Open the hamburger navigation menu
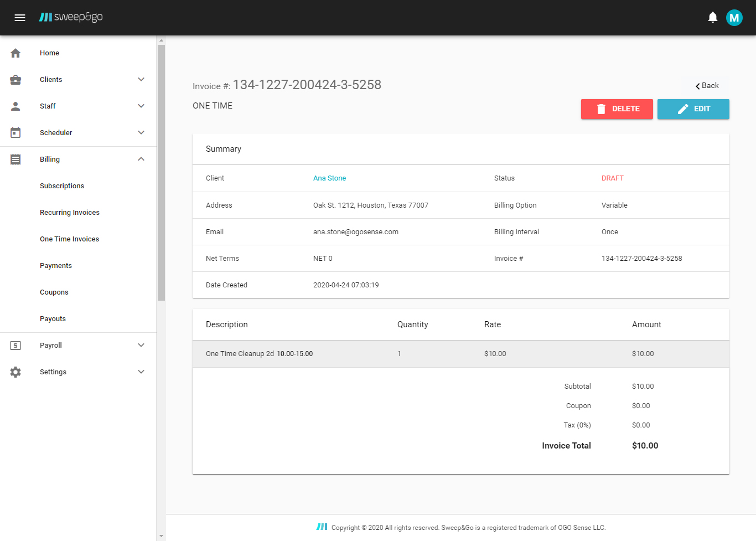Viewport: 756px width, 541px height. [x=20, y=18]
